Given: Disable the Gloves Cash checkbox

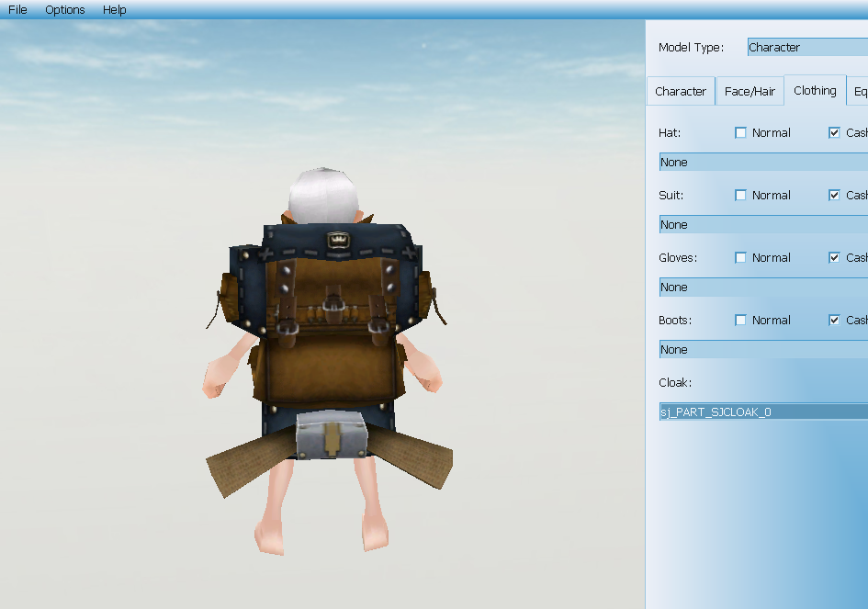Looking at the screenshot, I should (834, 258).
